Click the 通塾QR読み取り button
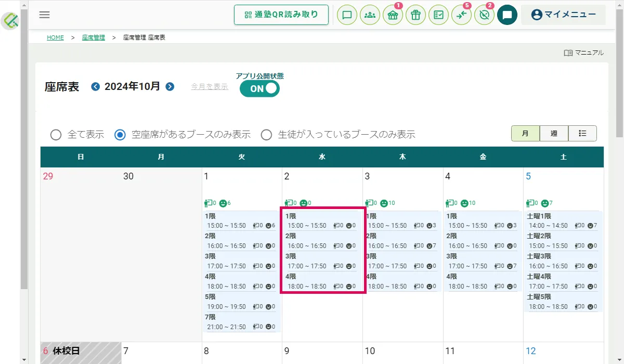 (281, 15)
